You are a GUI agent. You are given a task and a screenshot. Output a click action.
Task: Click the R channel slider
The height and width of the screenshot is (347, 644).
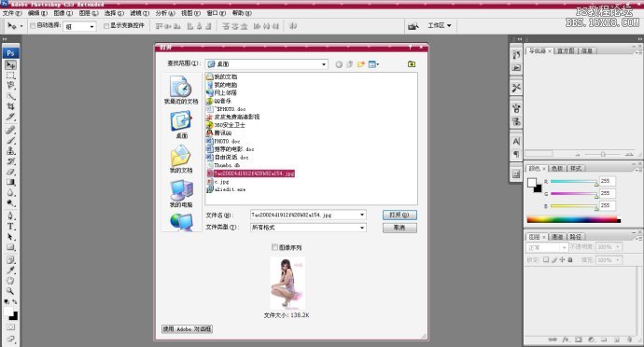[x=574, y=182]
